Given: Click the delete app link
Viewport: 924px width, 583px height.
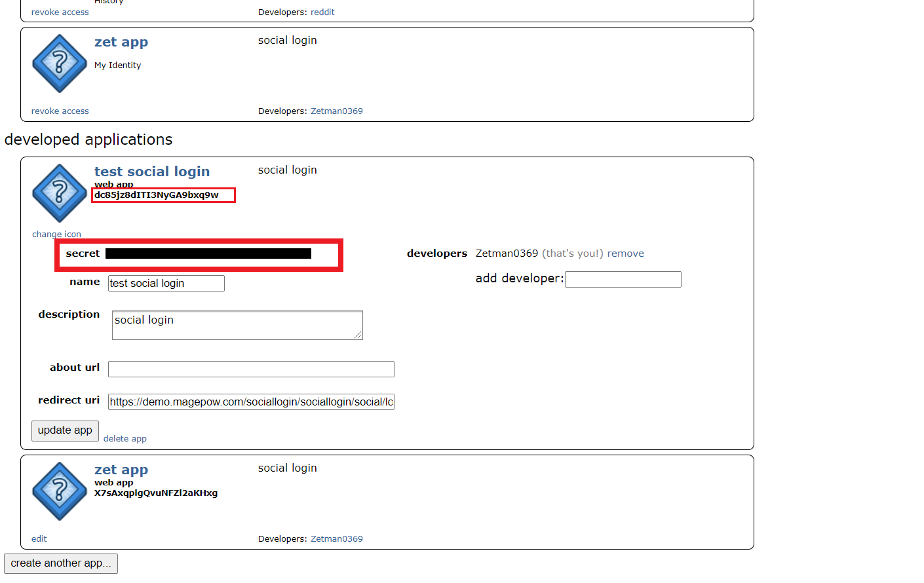Looking at the screenshot, I should click(125, 438).
